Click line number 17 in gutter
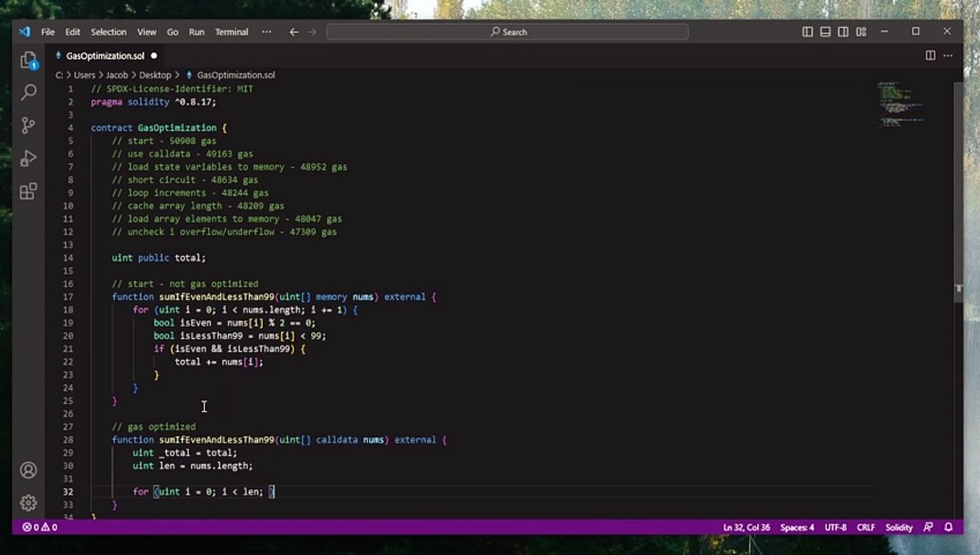The width and height of the screenshot is (980, 555). click(x=69, y=297)
